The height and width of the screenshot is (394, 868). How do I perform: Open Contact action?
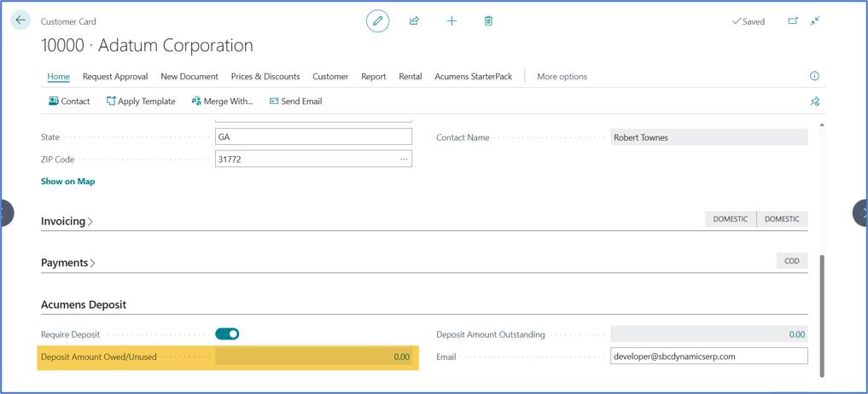69,101
